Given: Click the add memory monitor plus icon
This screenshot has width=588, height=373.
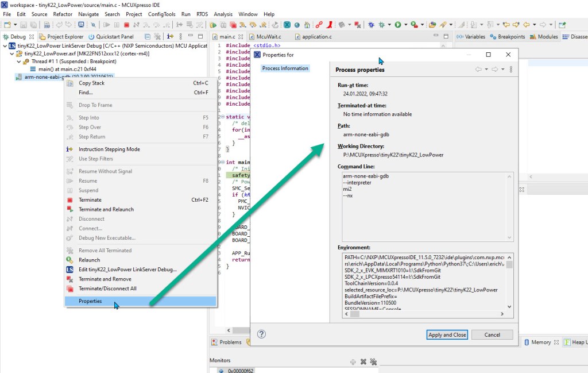Looking at the screenshot, I should 353,362.
